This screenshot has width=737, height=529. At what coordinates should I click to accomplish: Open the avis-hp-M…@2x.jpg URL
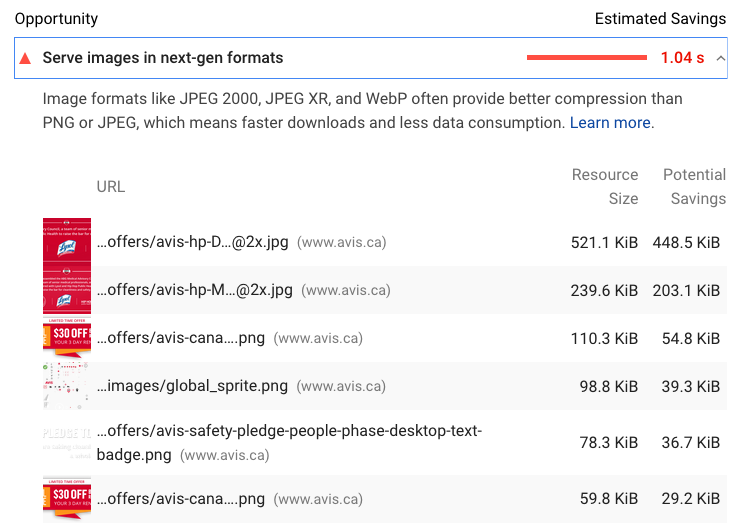pos(195,290)
